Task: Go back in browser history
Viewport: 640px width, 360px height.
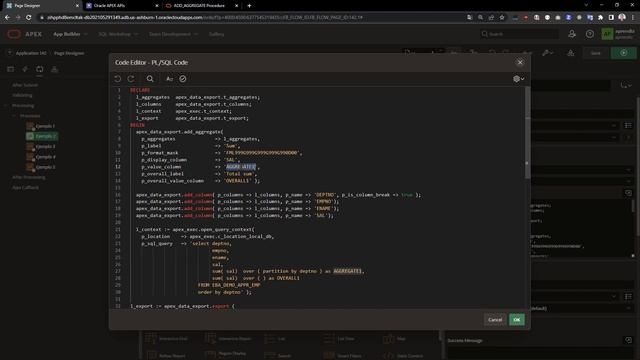Action: click(x=7, y=18)
